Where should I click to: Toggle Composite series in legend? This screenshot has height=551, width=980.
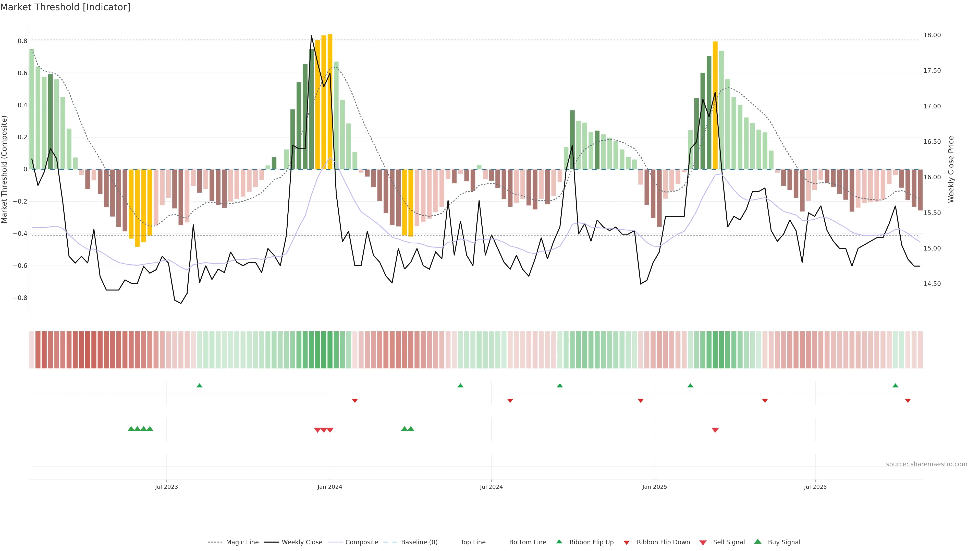(361, 542)
